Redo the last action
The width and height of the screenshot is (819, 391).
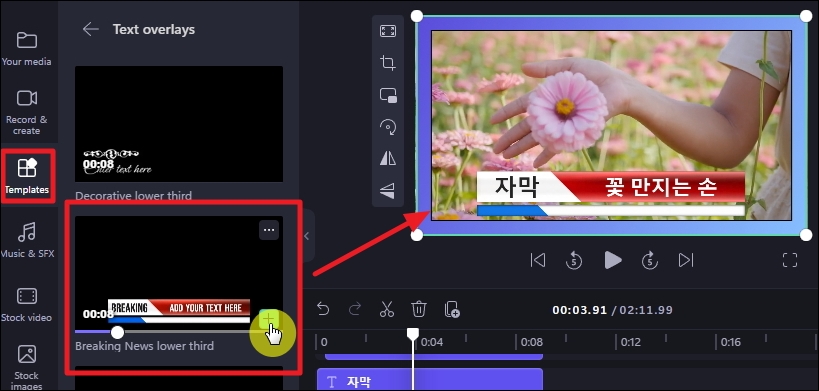pos(355,310)
